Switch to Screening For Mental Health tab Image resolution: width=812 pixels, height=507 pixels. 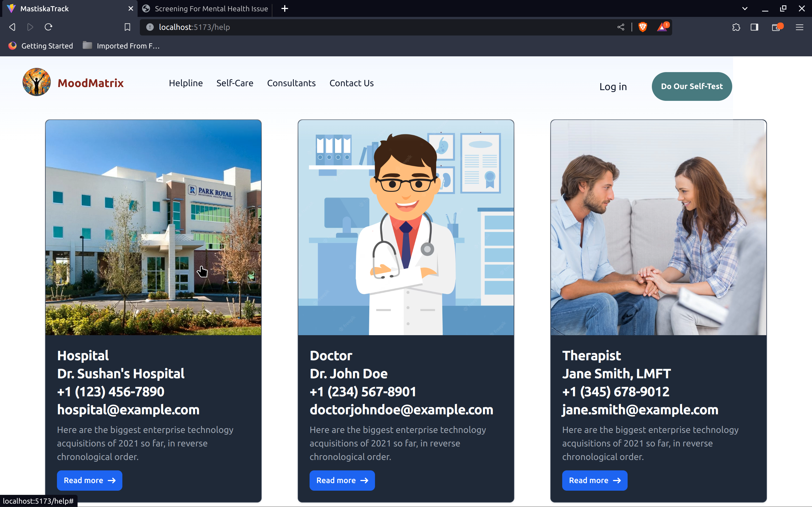(x=205, y=9)
